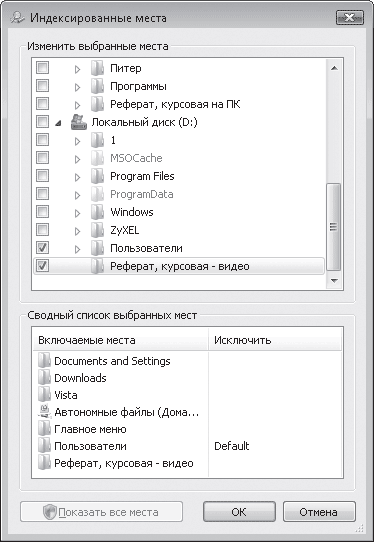The image size is (374, 542).
Task: Click the MSOCache folder icon
Action: (97, 158)
